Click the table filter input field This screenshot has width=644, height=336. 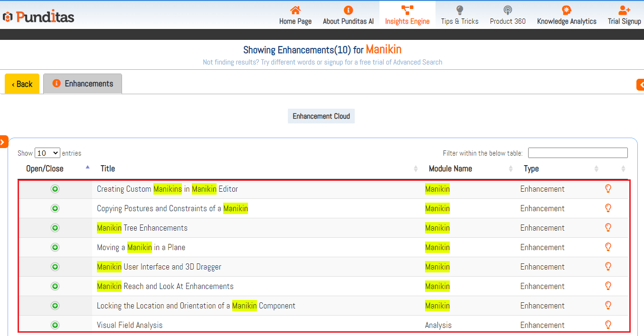(578, 153)
